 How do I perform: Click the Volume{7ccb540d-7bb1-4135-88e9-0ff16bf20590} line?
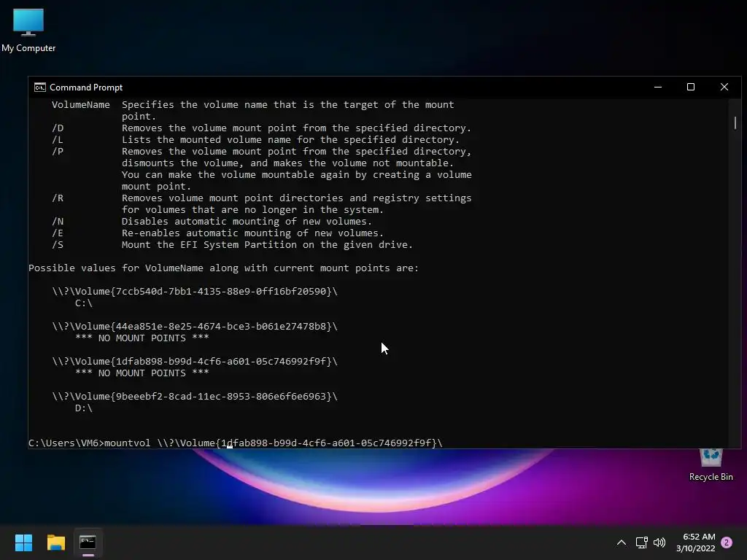195,292
